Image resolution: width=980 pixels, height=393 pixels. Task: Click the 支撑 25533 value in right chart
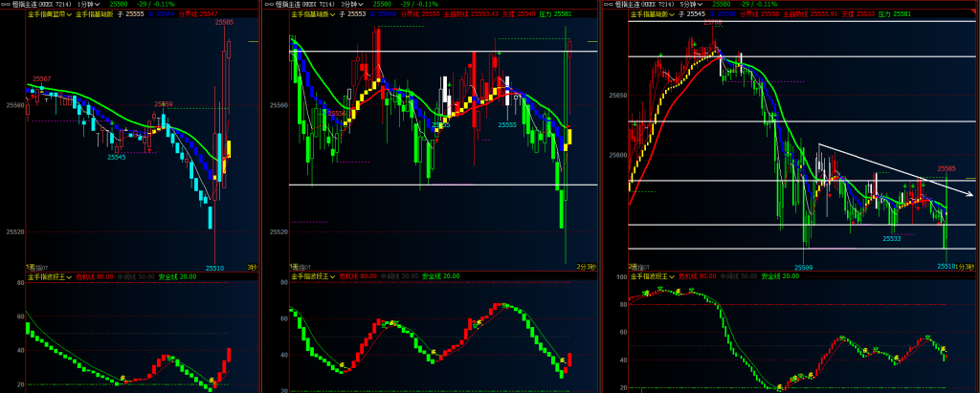(x=857, y=13)
